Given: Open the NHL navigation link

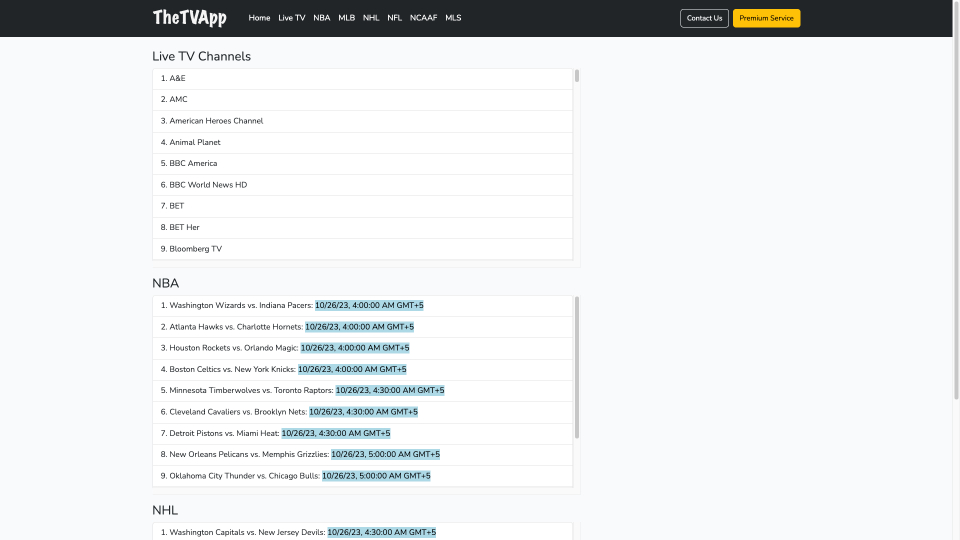Looking at the screenshot, I should 371,18.
